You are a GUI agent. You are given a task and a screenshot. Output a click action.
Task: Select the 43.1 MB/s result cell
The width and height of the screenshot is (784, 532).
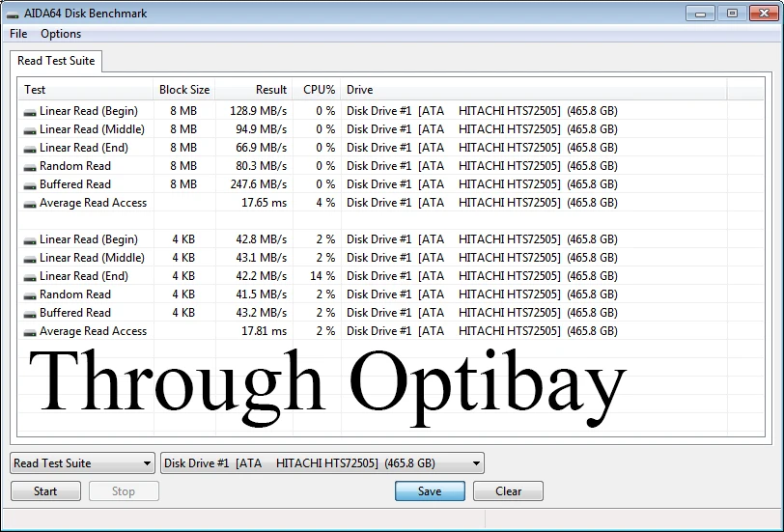tap(261, 258)
